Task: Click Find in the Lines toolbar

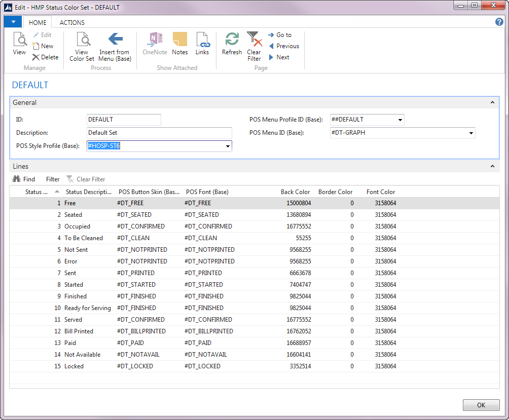Action: click(x=24, y=179)
